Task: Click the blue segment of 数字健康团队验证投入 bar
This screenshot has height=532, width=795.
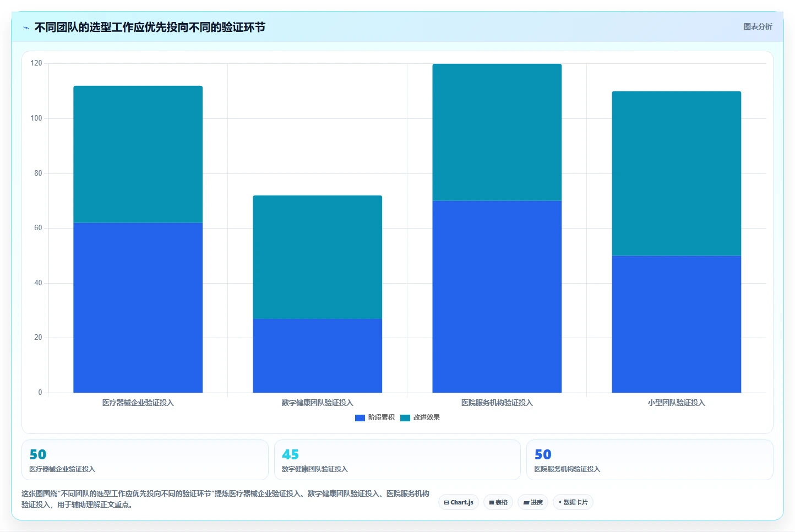Action: point(318,356)
